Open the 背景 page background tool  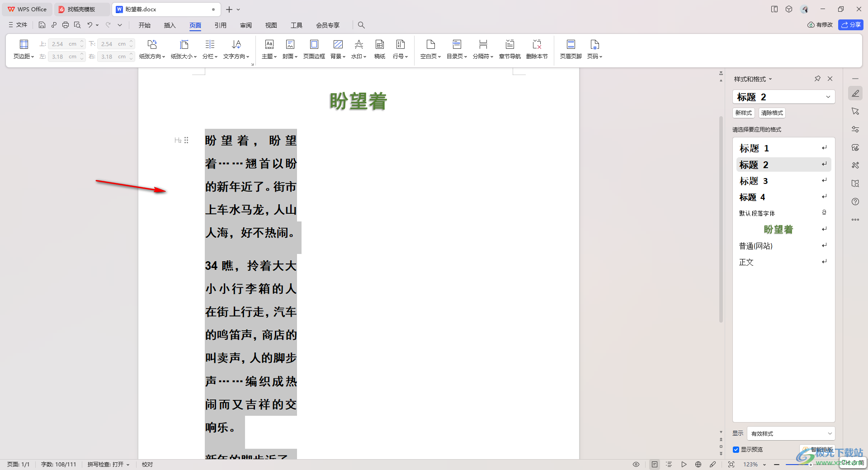338,49
